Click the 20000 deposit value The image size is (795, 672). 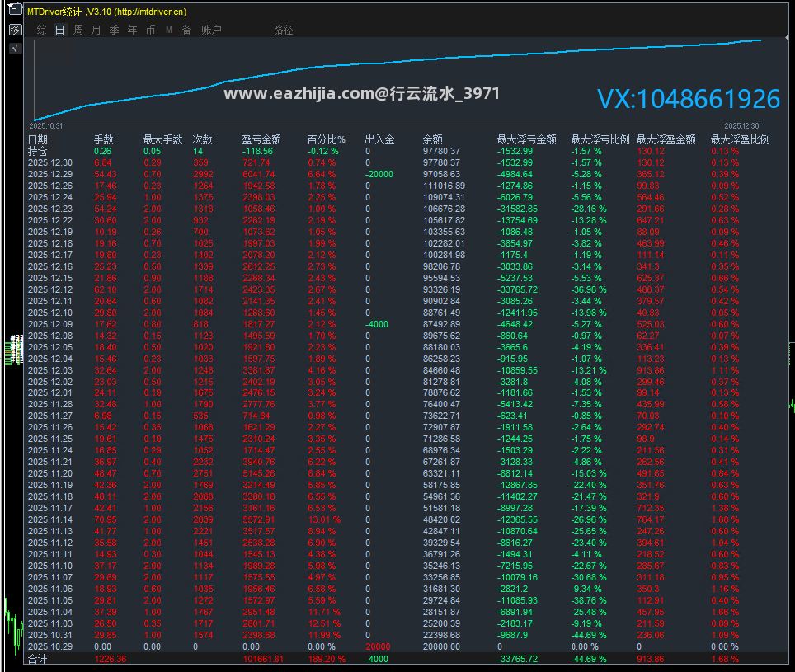378,646
